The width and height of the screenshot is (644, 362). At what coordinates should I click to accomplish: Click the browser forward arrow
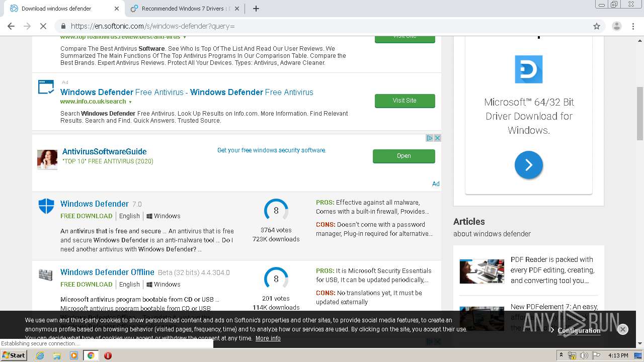coord(27,26)
